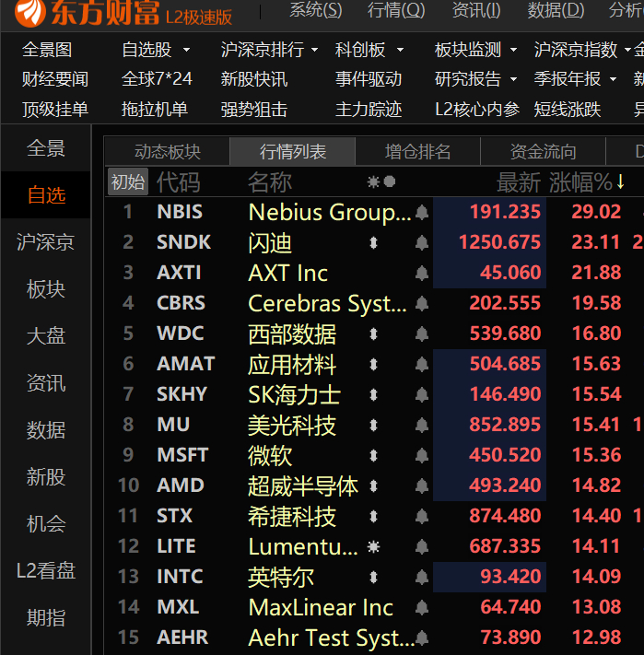Click the alert bell for STX row
This screenshot has height=655, width=644.
coord(422,516)
